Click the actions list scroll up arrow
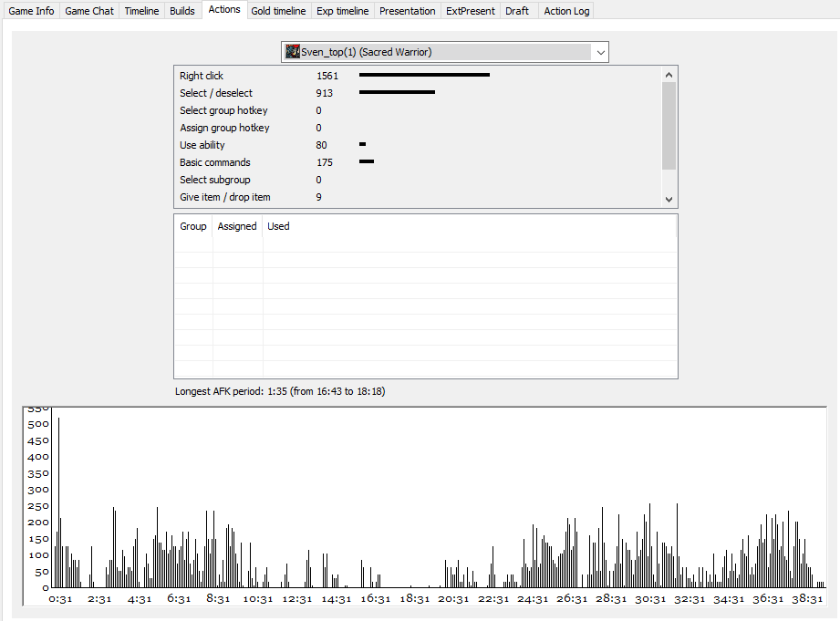This screenshot has height=621, width=840. tap(669, 75)
